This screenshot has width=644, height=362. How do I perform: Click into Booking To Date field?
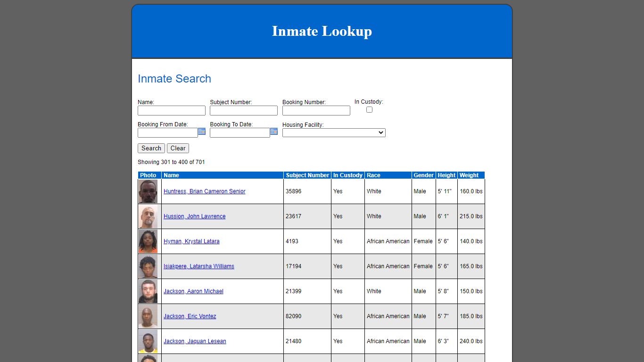[240, 133]
